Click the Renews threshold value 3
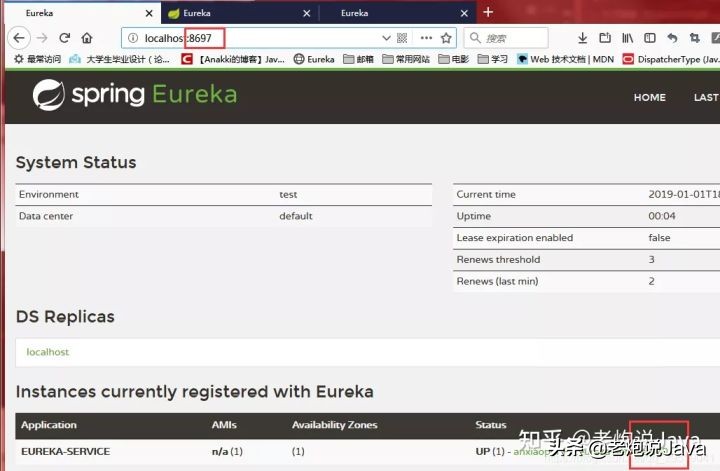Image resolution: width=720 pixels, height=471 pixels. point(652,259)
